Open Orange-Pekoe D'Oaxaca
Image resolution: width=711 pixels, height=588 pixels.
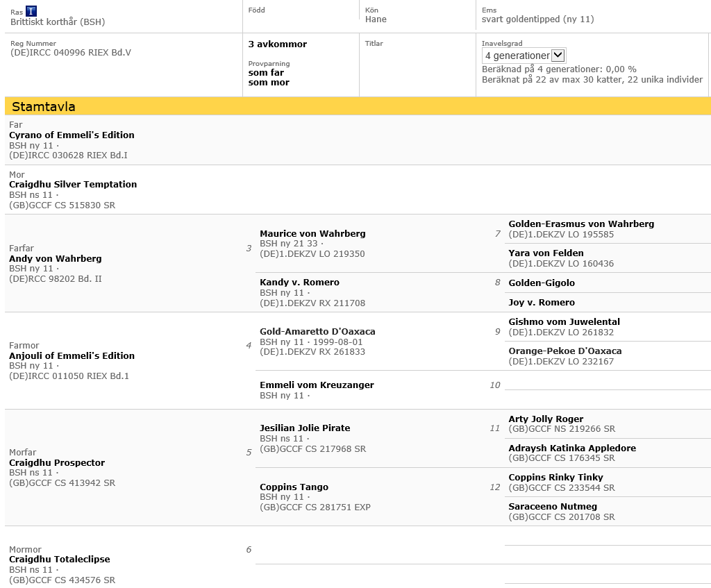pos(565,351)
